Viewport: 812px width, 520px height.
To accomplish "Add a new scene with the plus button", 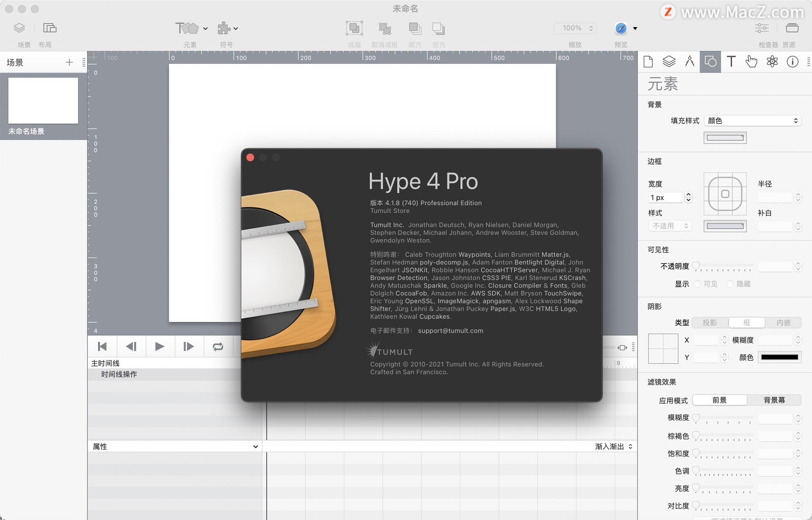I will [x=69, y=62].
